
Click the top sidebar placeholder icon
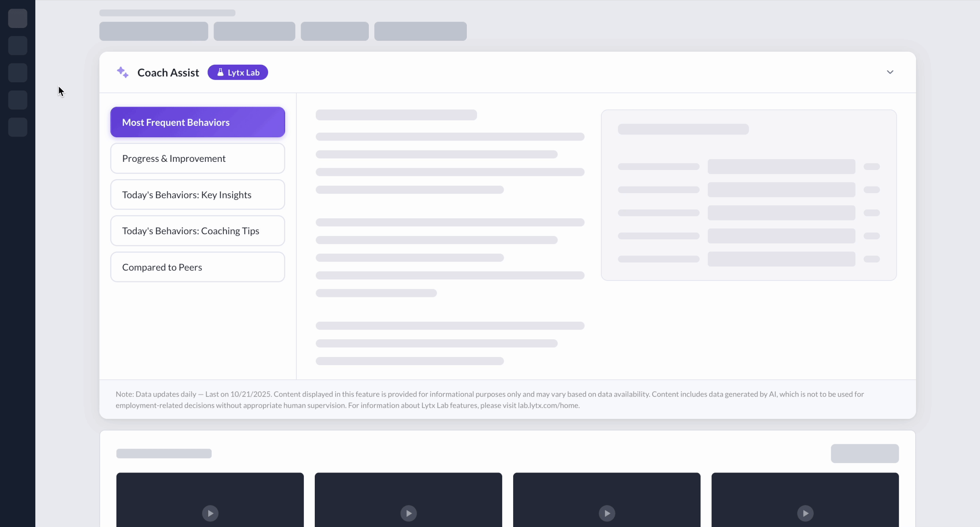pyautogui.click(x=18, y=18)
